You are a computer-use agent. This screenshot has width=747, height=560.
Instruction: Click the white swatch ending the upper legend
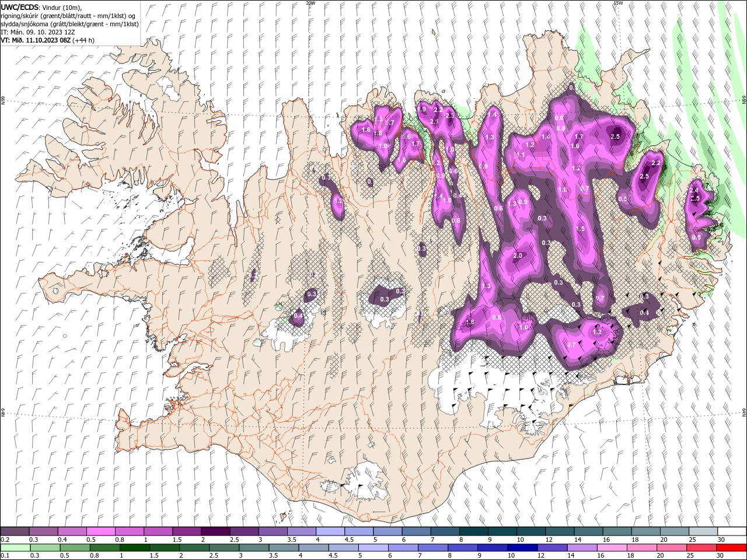[731, 531]
